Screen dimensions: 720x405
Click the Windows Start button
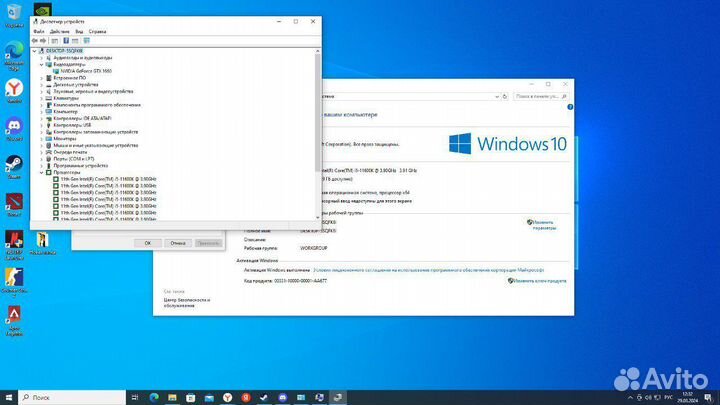pos(9,398)
